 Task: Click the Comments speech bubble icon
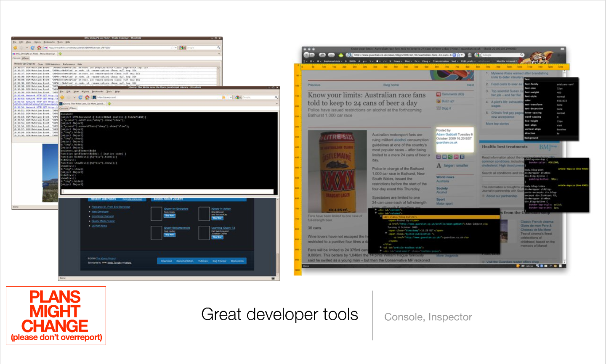click(439, 94)
